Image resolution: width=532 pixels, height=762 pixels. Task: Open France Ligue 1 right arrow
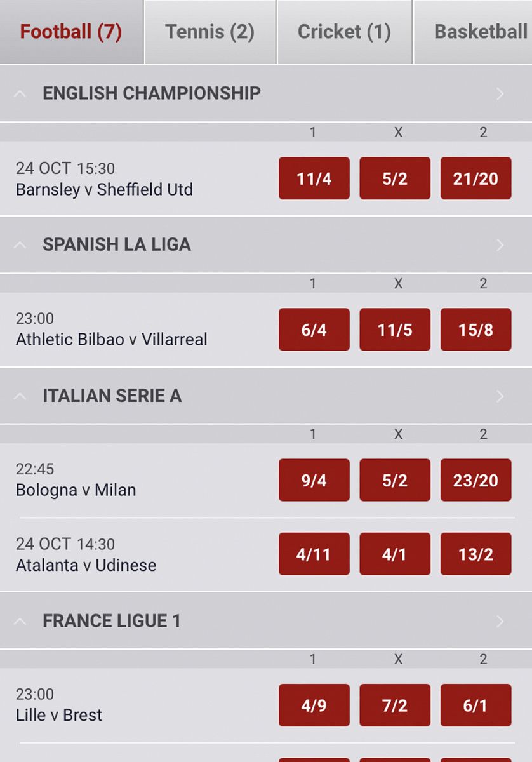point(500,621)
